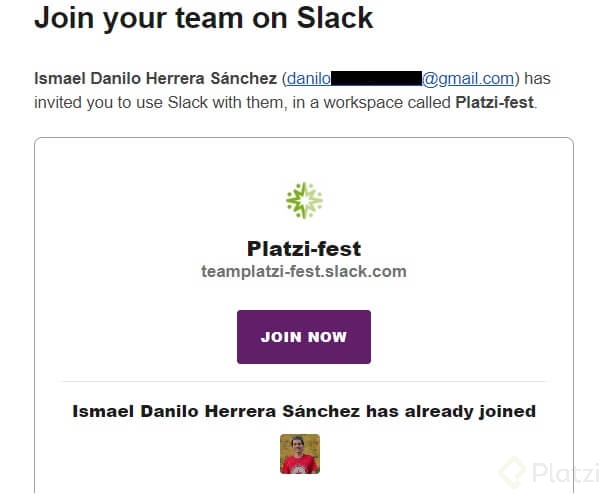Click the black redaction bar over the email
This screenshot has height=494, width=606.
tap(376, 78)
